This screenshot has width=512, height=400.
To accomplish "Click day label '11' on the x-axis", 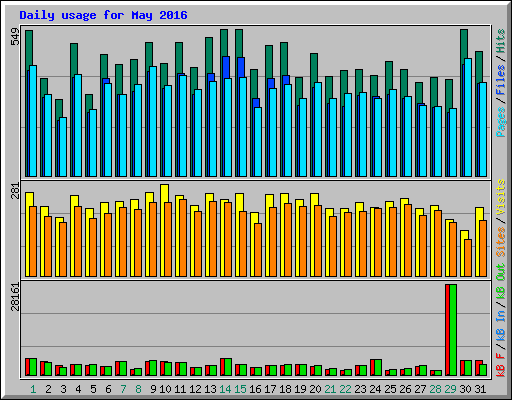I will [180, 389].
